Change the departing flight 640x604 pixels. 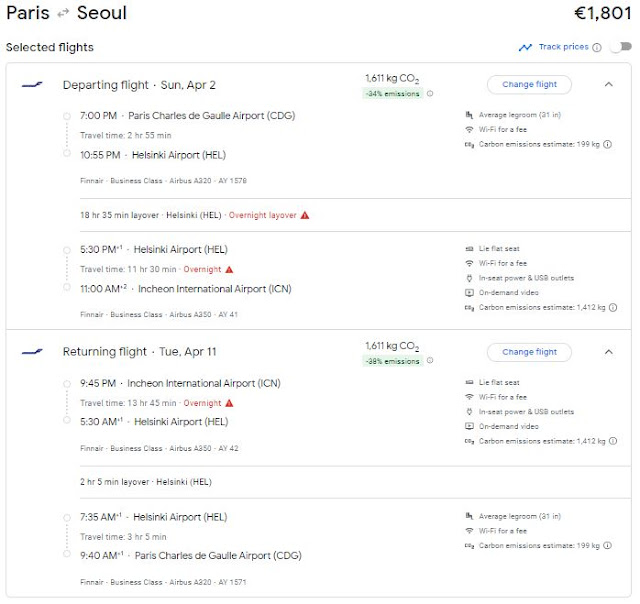(x=529, y=84)
